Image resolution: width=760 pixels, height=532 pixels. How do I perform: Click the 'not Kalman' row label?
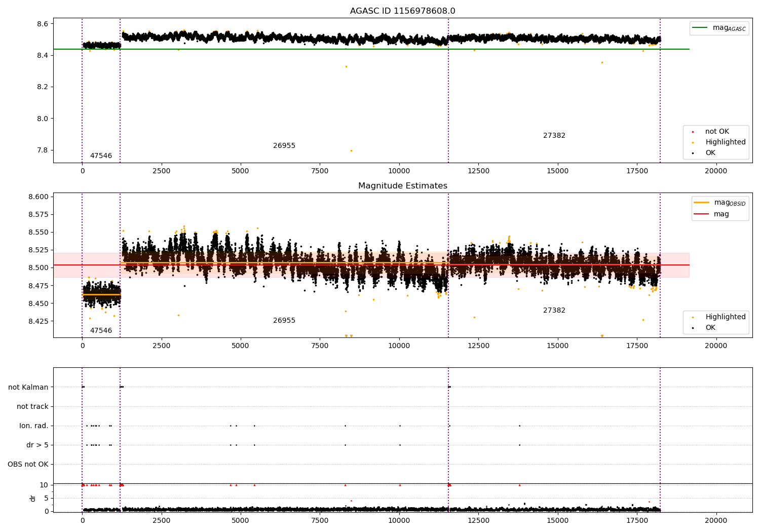[x=28, y=388]
